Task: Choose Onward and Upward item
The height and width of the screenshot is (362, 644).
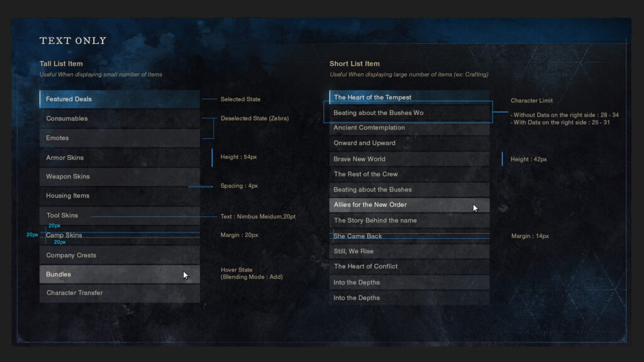Action: click(x=409, y=143)
